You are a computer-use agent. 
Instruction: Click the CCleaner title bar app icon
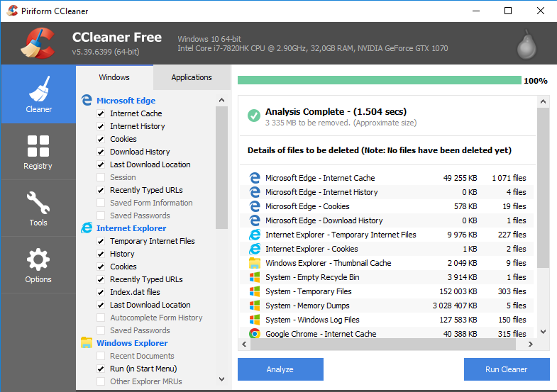coord(12,11)
